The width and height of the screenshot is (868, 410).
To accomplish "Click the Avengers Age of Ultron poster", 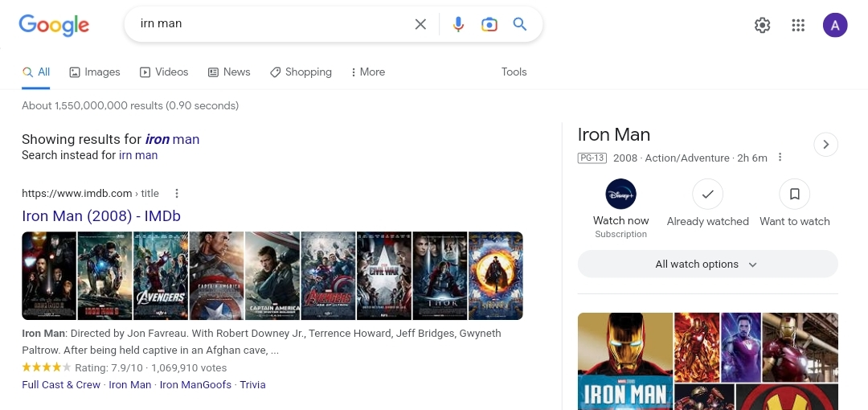I will click(328, 276).
